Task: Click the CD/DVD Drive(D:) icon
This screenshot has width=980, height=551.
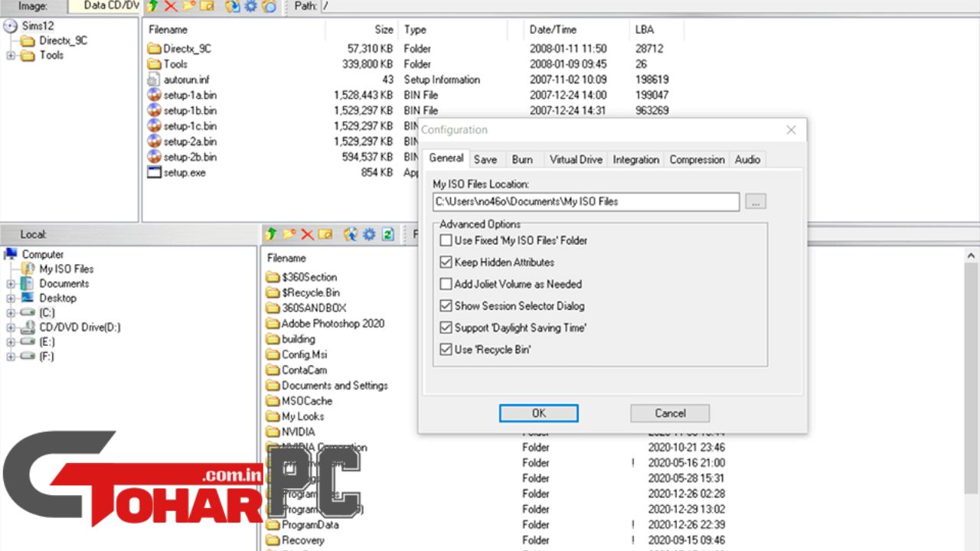Action: (x=28, y=327)
